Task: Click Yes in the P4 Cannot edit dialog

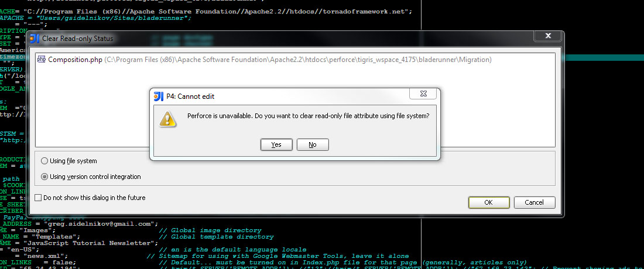Action: [x=276, y=145]
